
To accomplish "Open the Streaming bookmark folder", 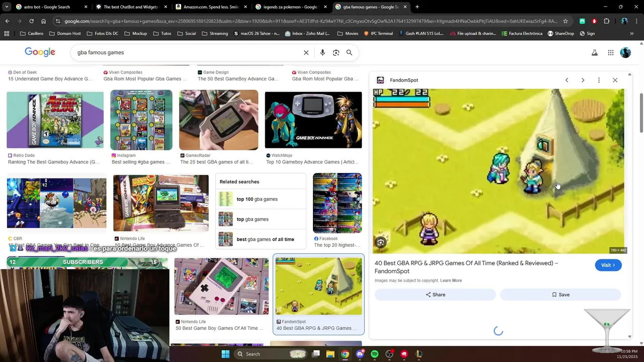I will pos(214,34).
